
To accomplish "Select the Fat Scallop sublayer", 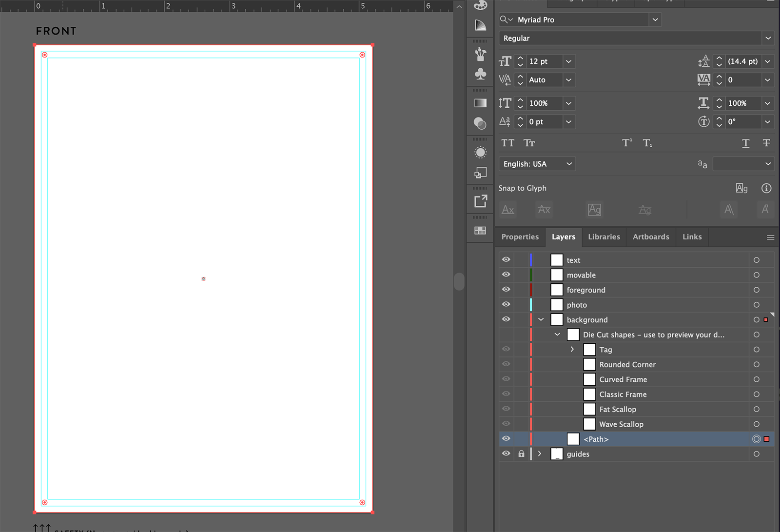I will (x=618, y=410).
